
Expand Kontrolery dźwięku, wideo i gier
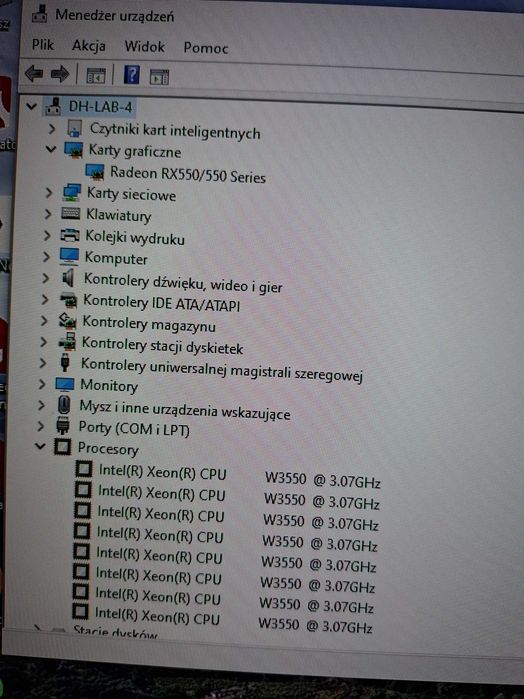45,278
